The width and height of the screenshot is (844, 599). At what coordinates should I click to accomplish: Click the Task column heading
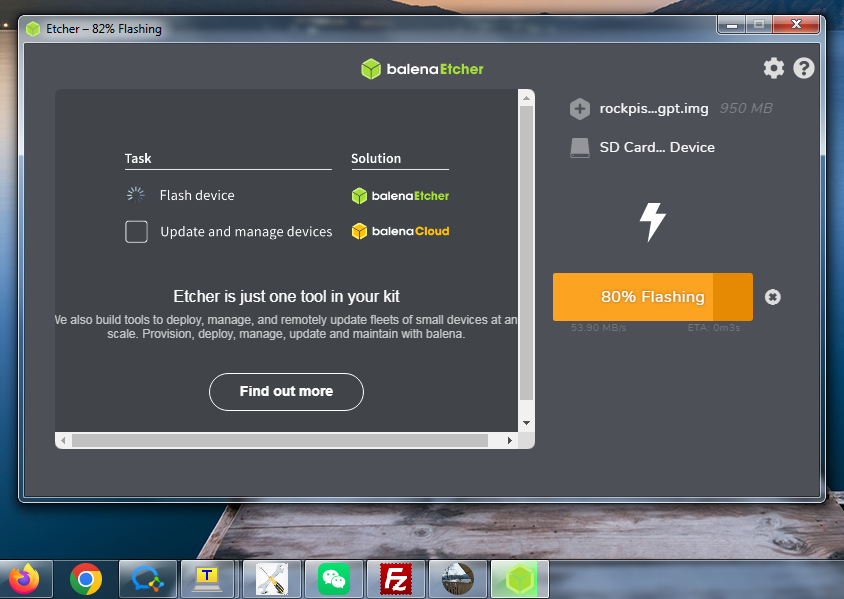[x=138, y=159]
